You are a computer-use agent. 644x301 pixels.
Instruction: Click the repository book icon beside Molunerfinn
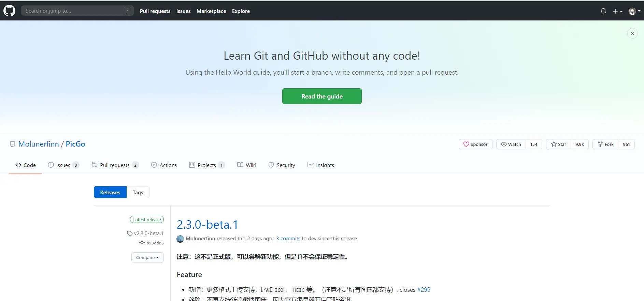click(12, 144)
